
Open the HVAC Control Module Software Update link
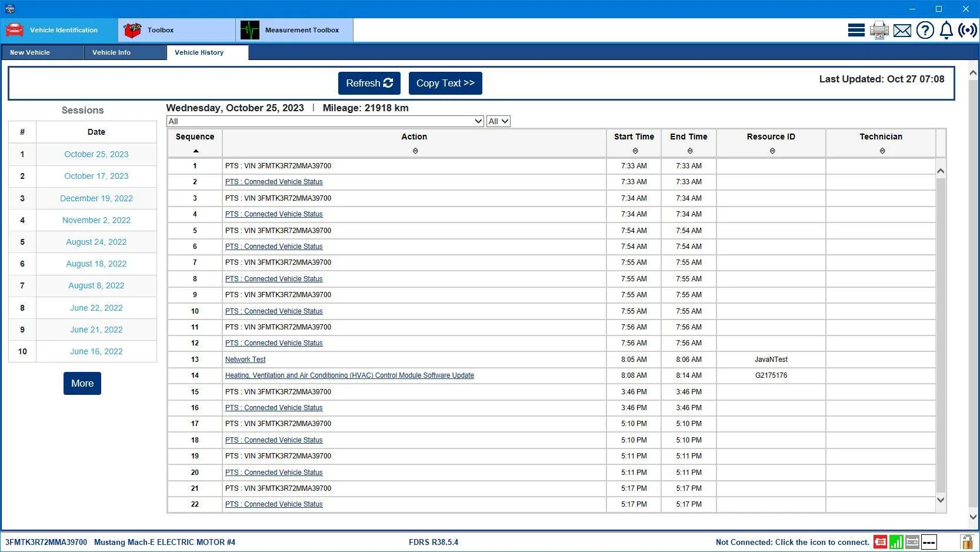point(349,375)
